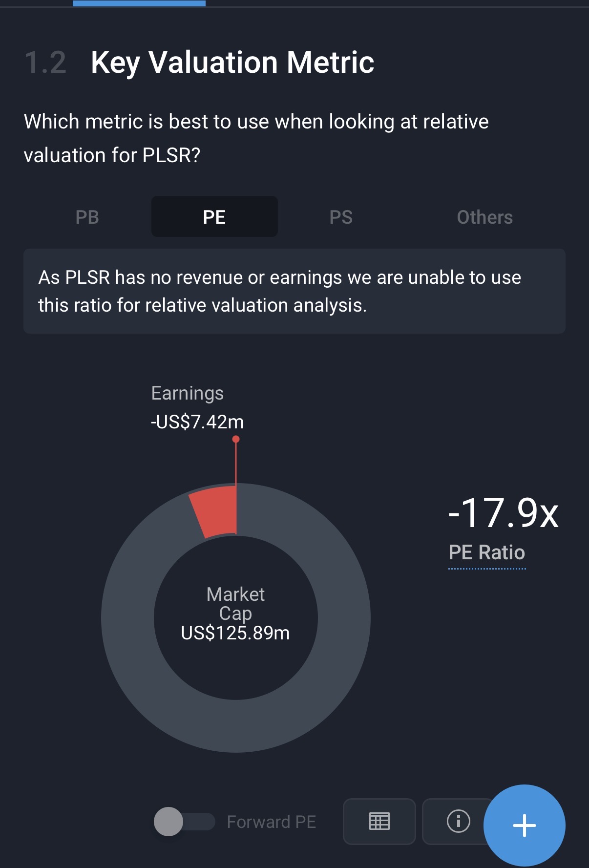Screen dimensions: 589x868
Task: Click the Earnings -US$7.42m label
Action: (197, 407)
